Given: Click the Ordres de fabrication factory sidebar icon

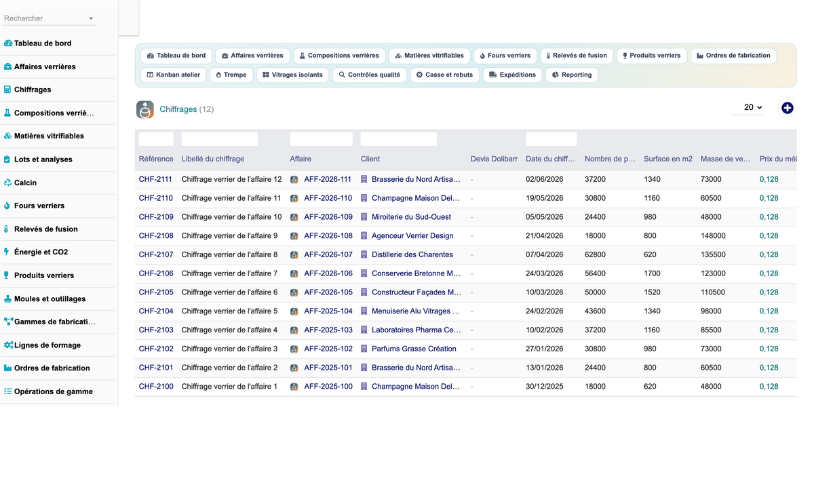Looking at the screenshot, I should pos(8,368).
